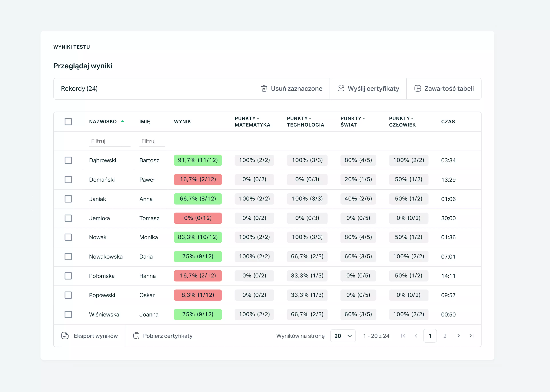Click the Wyślij certyfikaty send icon

tap(341, 88)
